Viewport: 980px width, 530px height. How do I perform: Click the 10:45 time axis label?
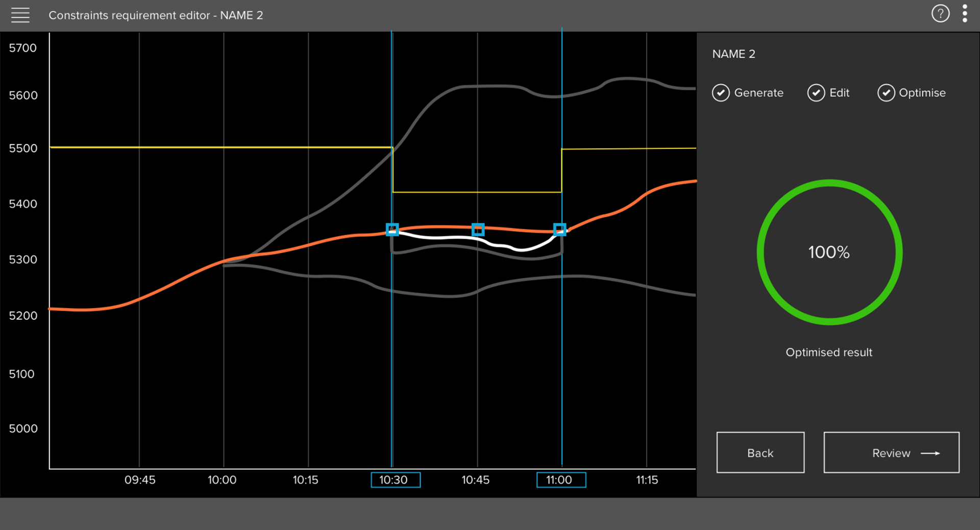tap(475, 480)
